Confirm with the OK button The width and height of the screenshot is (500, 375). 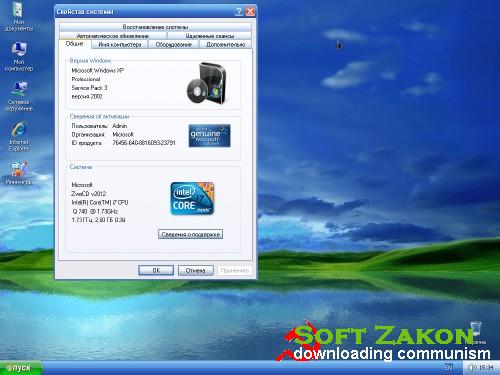pos(156,270)
